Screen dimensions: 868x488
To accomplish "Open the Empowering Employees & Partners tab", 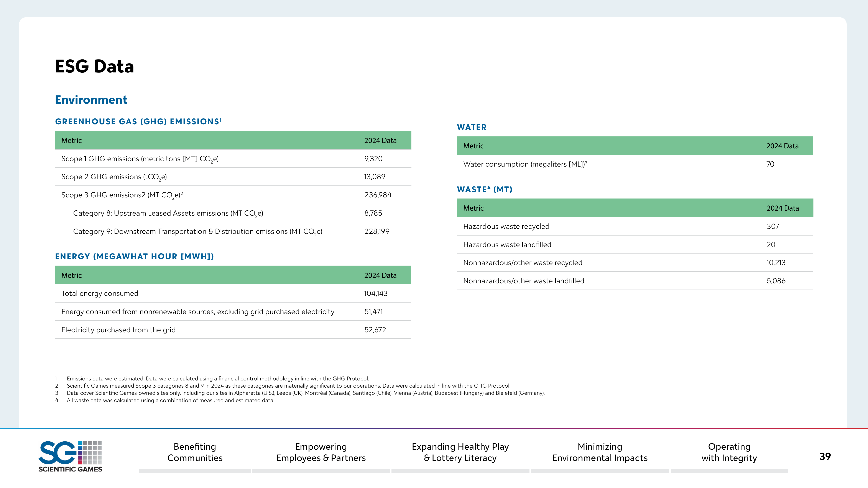I will [321, 452].
